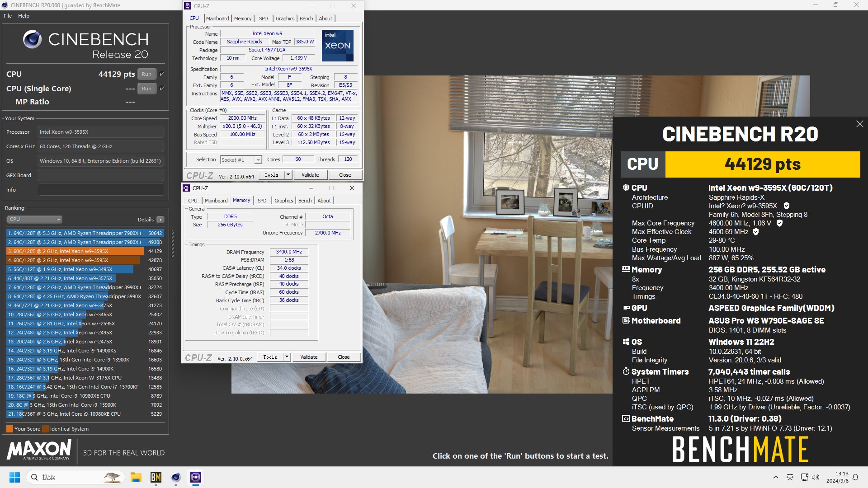Screen dimensions: 868x488
Task: Switch to CPU tab in lower CPU-Z
Action: click(x=193, y=201)
